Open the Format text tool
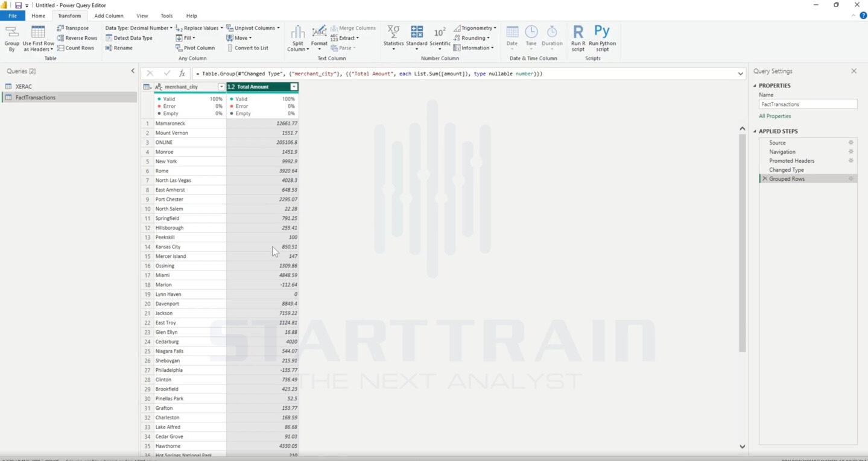Image resolution: width=868 pixels, height=461 pixels. pyautogui.click(x=319, y=37)
